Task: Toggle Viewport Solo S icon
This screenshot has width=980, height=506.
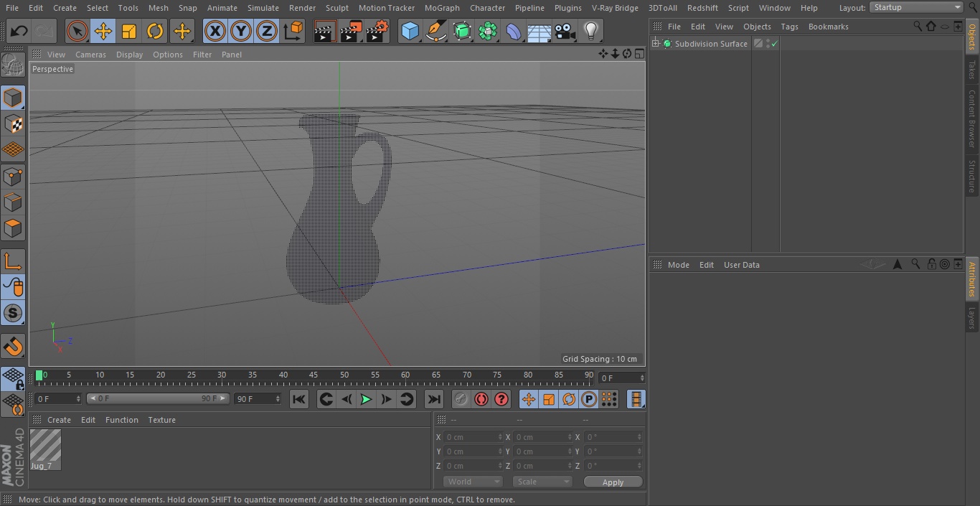Action: click(x=13, y=313)
